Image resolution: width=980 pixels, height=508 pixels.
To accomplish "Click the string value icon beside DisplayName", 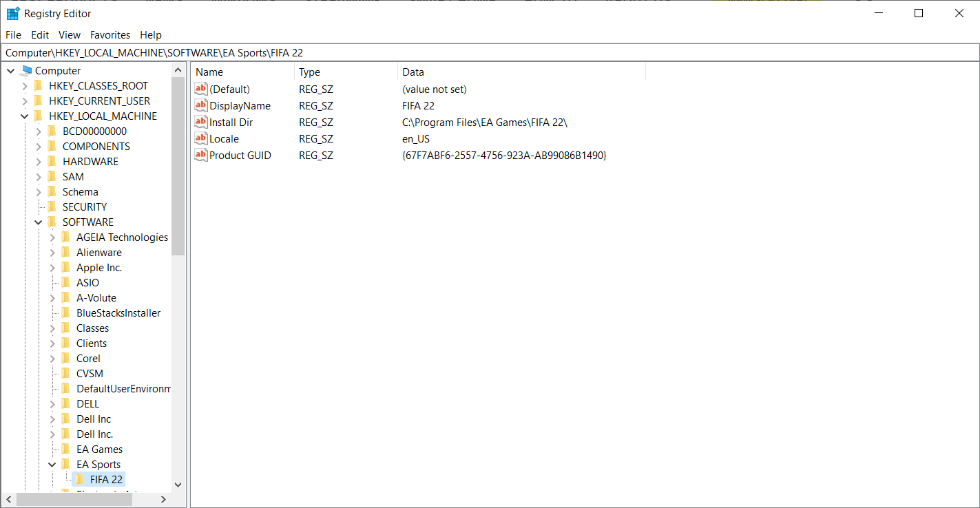I will coord(200,105).
